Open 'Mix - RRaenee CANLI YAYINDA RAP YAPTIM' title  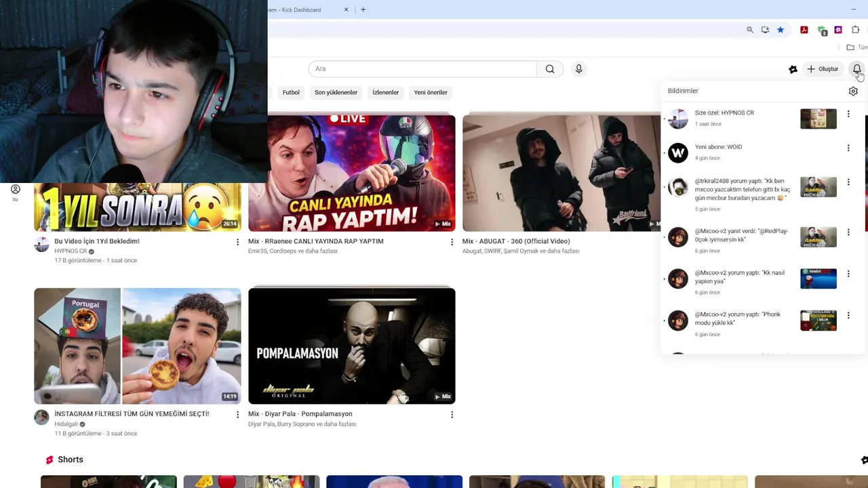tap(316, 241)
